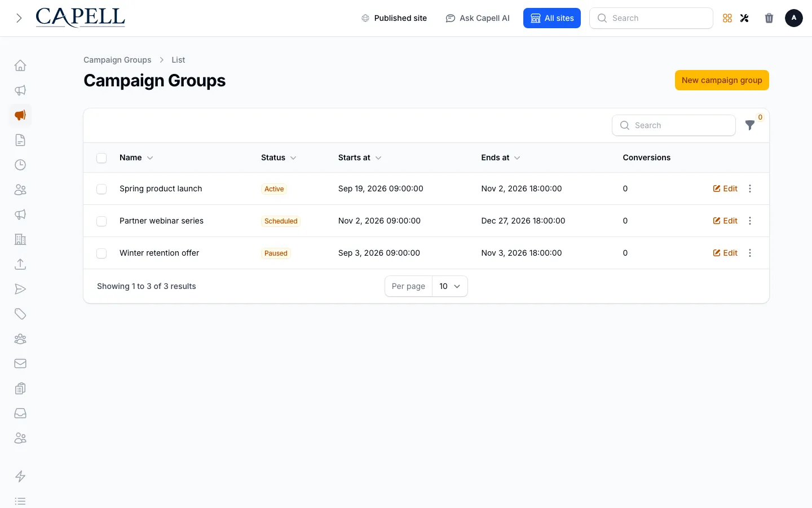This screenshot has width=812, height=508.
Task: Open the envelope mail sidebar icon
Action: tap(20, 364)
